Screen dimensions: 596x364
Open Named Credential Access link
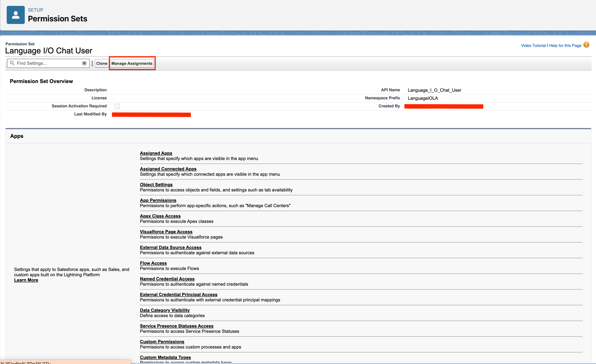(x=167, y=279)
